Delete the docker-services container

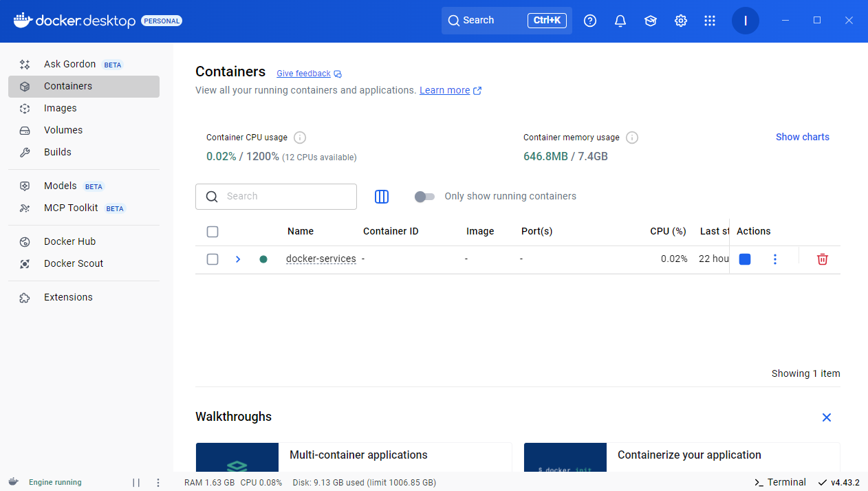pyautogui.click(x=822, y=259)
